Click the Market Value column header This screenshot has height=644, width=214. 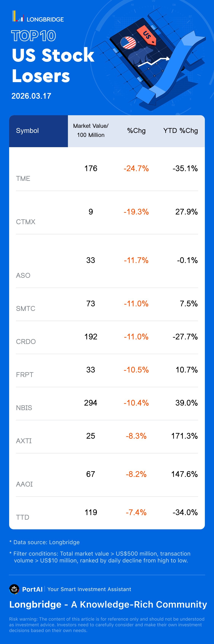click(x=91, y=130)
